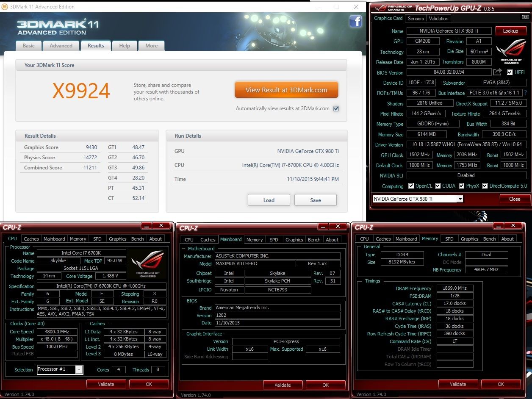Click Validate in the CPU-Z Memory window
Screen dimensions: 532x399
[x=458, y=384]
